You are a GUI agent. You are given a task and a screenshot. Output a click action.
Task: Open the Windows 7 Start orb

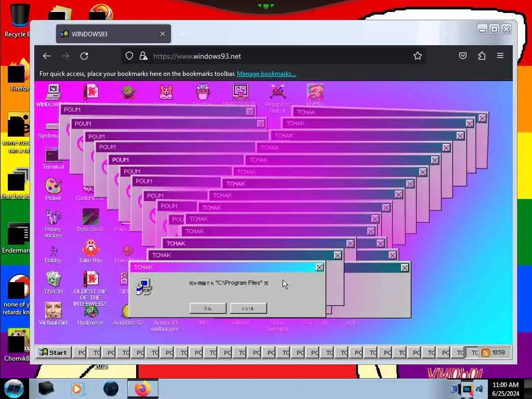pyautogui.click(x=14, y=389)
